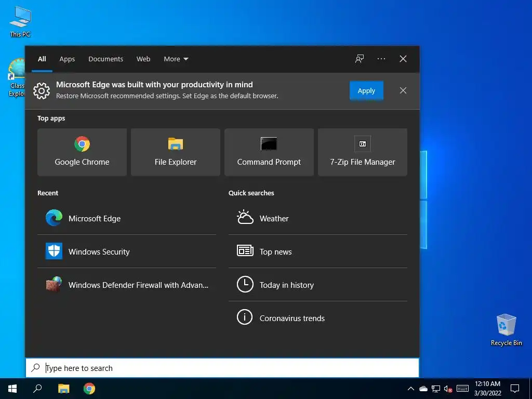Click the magnifier icon in the search box

[35, 367]
